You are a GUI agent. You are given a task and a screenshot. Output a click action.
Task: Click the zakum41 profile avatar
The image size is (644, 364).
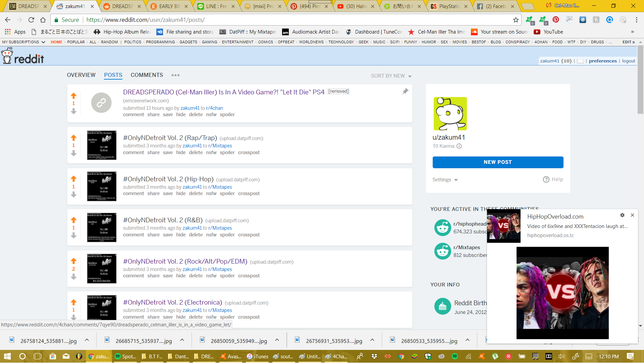click(x=450, y=113)
